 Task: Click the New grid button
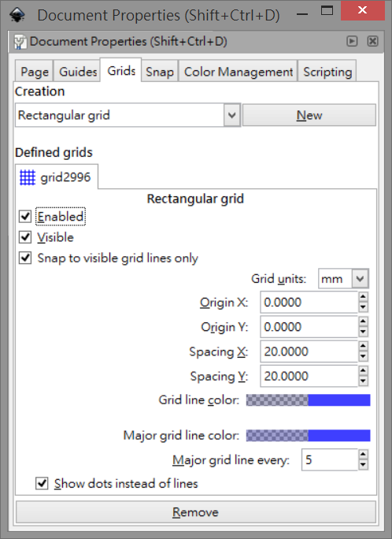pos(309,115)
